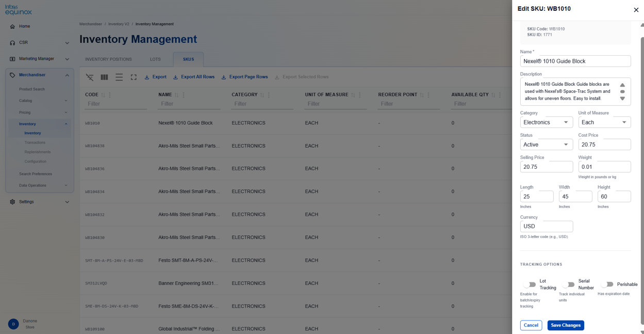Expand the Pricing submenu
Screen dimensions: 644x334
click(66, 113)
